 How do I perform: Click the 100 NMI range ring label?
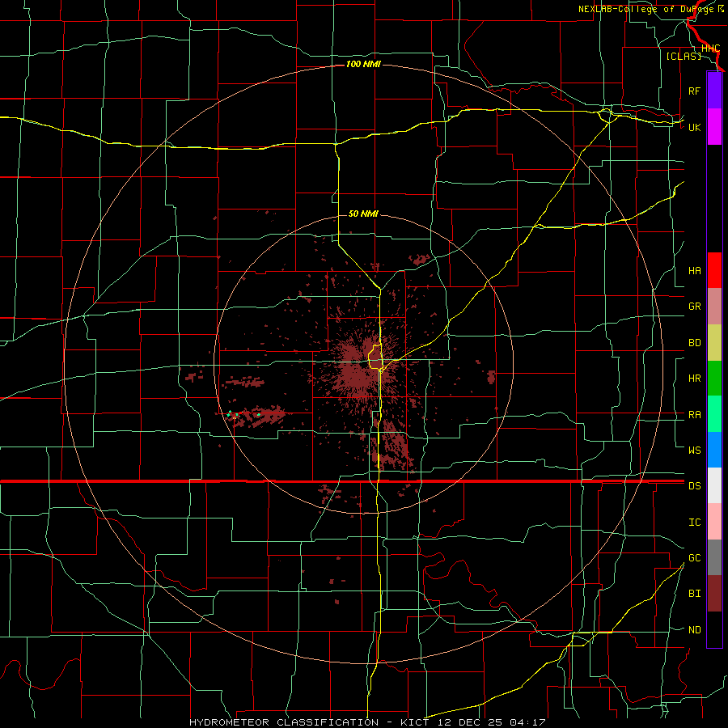[x=363, y=64]
